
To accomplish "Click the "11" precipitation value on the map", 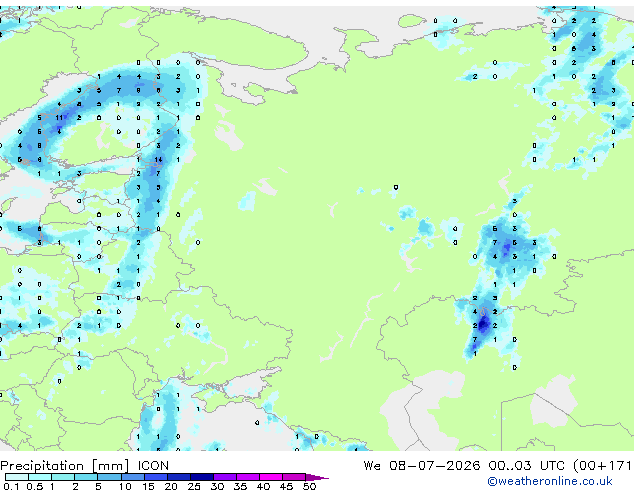I will point(59,118).
